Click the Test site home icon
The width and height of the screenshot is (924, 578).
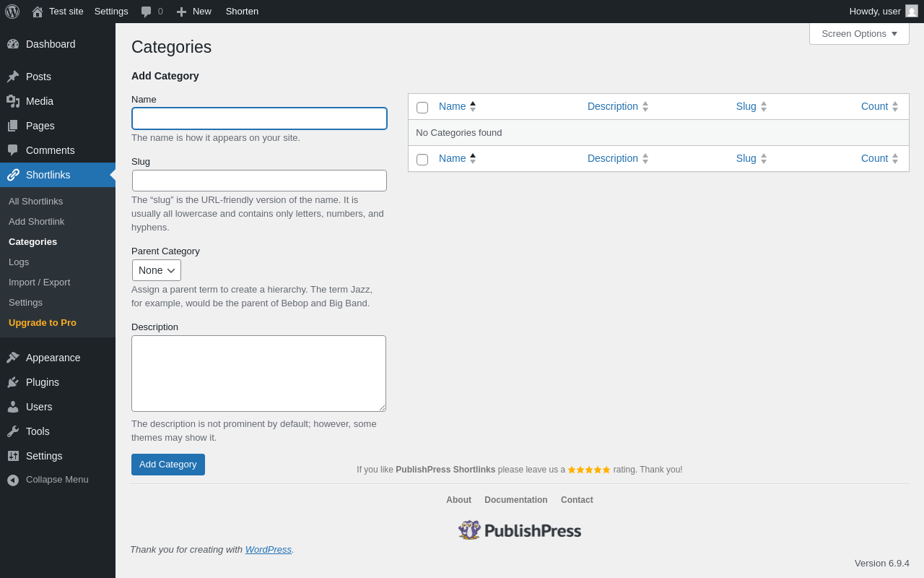pyautogui.click(x=38, y=12)
